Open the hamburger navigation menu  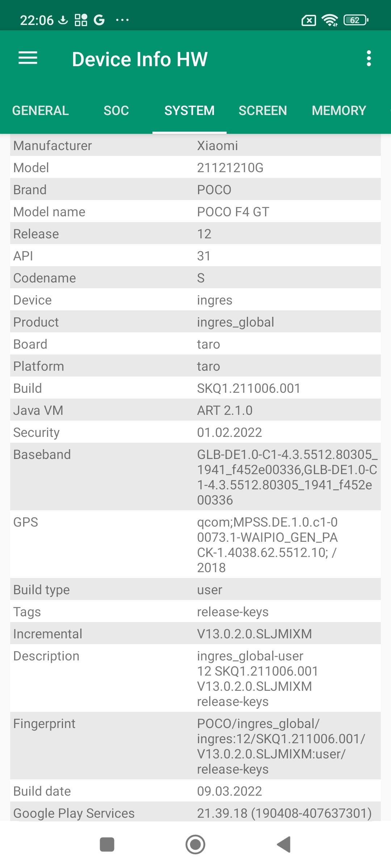coord(28,58)
